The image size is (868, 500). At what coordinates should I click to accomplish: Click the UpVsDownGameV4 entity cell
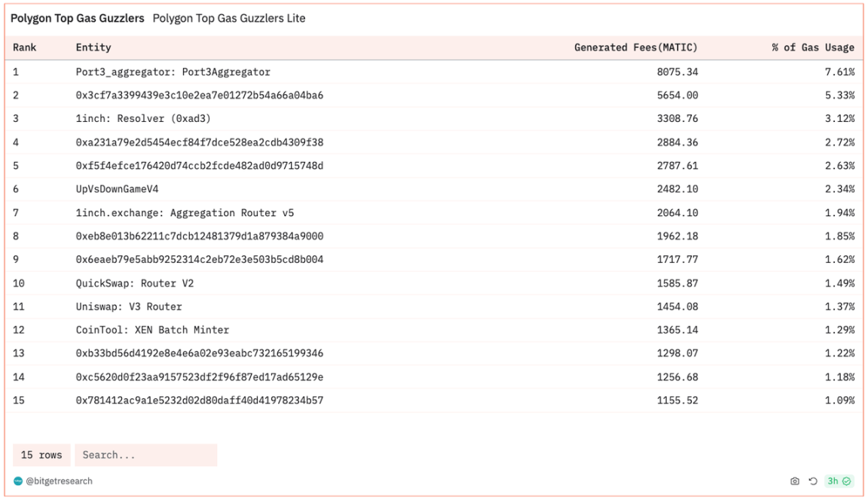pos(117,189)
